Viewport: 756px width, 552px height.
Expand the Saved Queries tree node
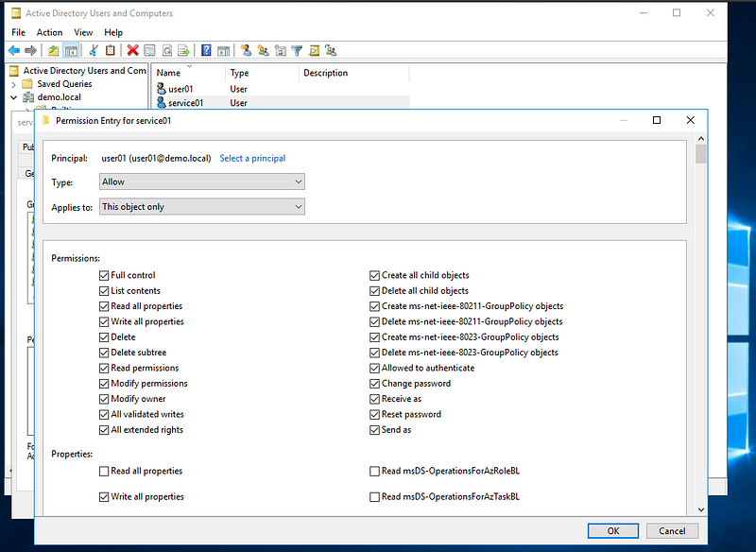(14, 84)
